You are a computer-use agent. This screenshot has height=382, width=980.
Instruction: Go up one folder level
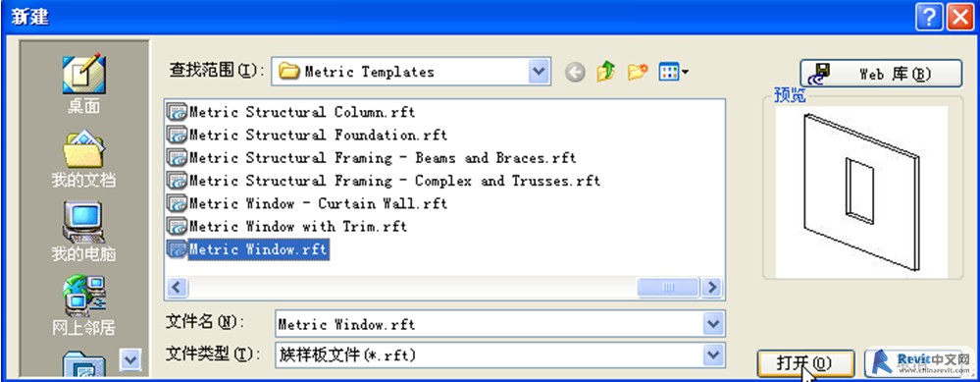point(605,73)
